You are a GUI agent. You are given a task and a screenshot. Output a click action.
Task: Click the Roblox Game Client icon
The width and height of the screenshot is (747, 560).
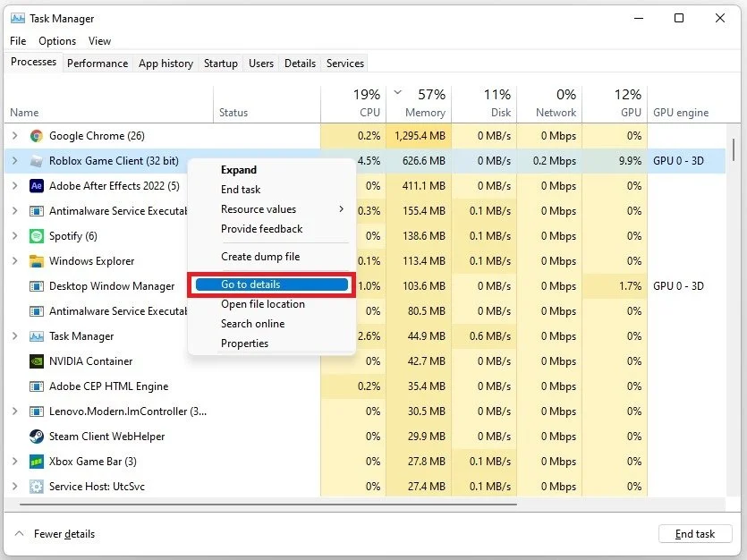tap(36, 161)
